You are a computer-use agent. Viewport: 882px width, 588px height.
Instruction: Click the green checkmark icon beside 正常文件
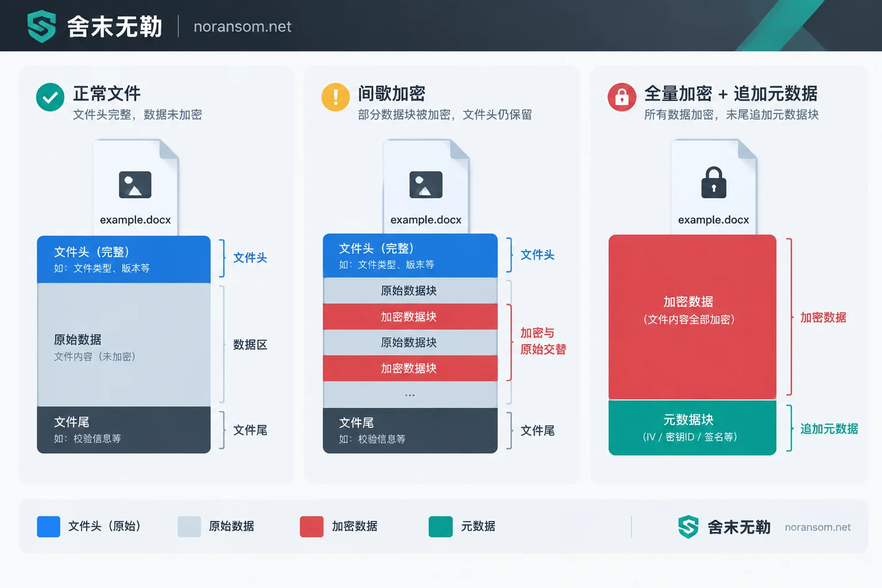(x=50, y=97)
